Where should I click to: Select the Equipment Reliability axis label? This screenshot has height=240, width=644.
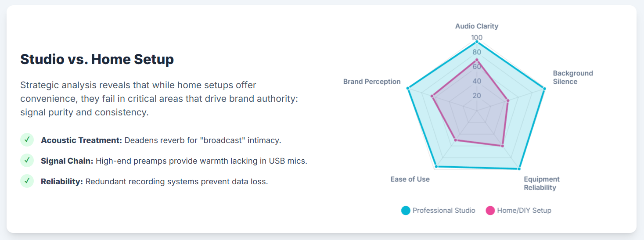click(542, 183)
